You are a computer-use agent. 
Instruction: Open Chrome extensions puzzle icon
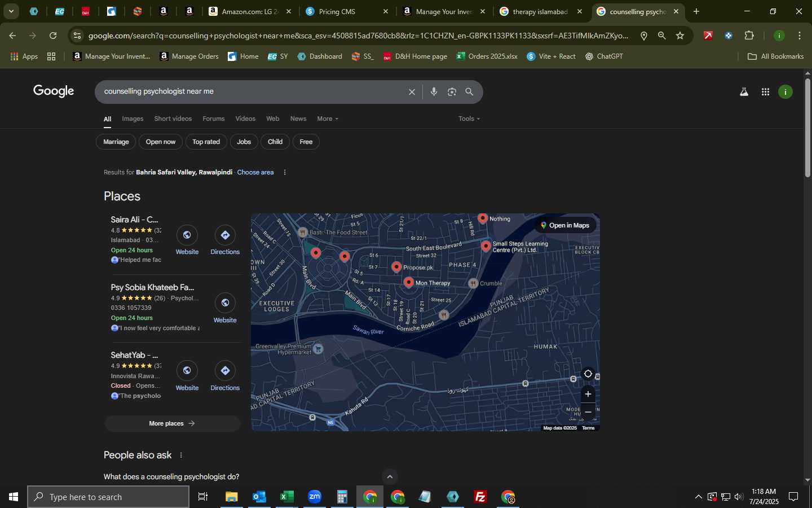(749, 36)
